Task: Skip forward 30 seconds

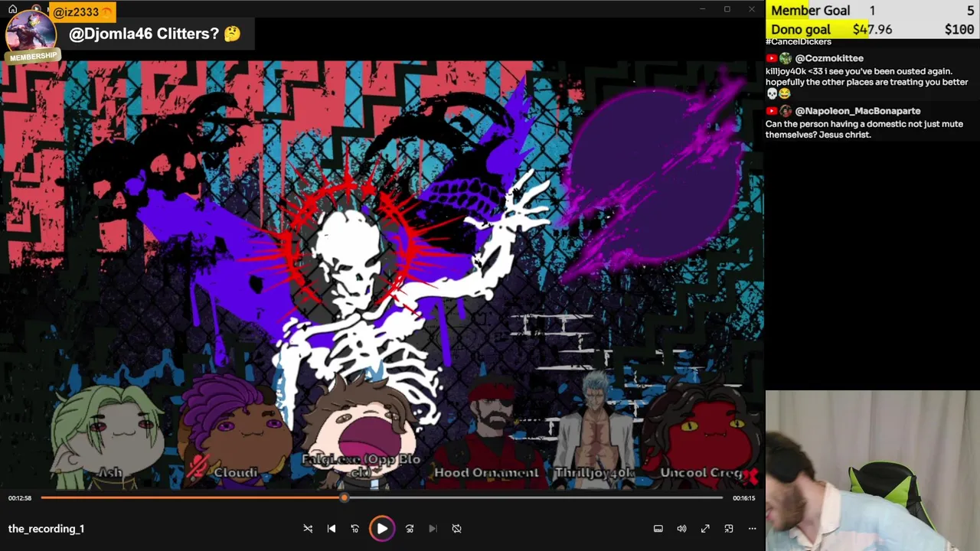Action: (410, 528)
